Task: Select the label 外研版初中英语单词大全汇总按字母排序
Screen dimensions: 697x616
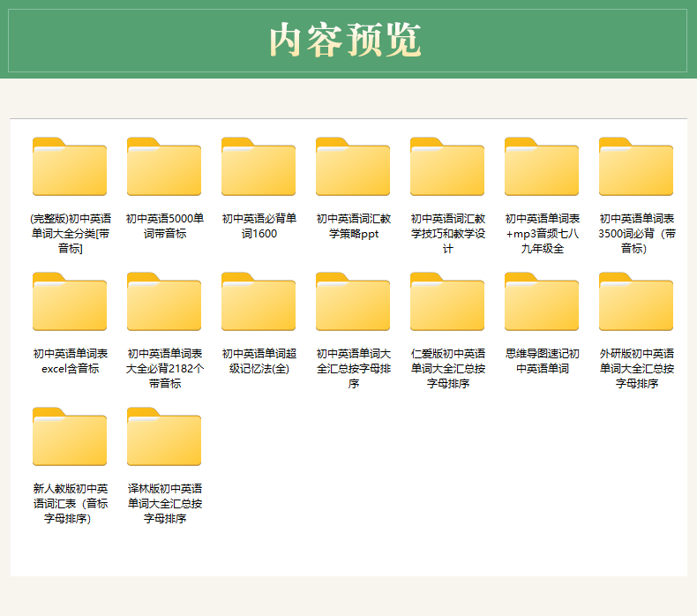Action: coord(637,368)
